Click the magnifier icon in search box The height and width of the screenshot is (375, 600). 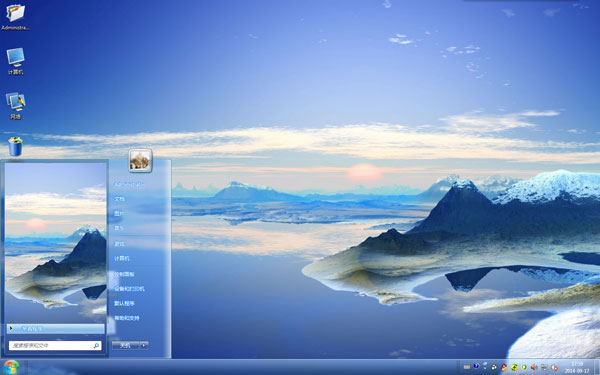coord(96,346)
